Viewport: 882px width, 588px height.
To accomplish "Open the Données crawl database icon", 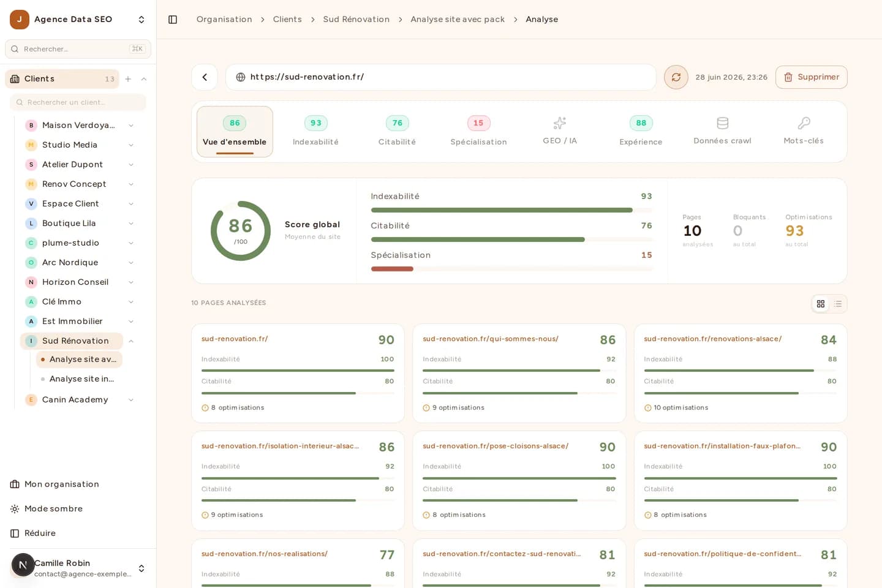I will [723, 123].
